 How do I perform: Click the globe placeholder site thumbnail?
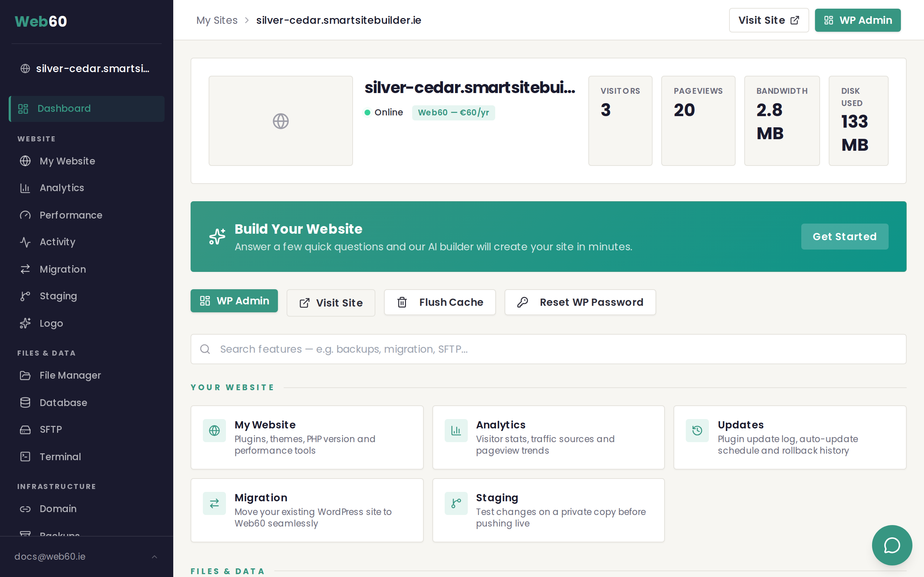coord(281,121)
